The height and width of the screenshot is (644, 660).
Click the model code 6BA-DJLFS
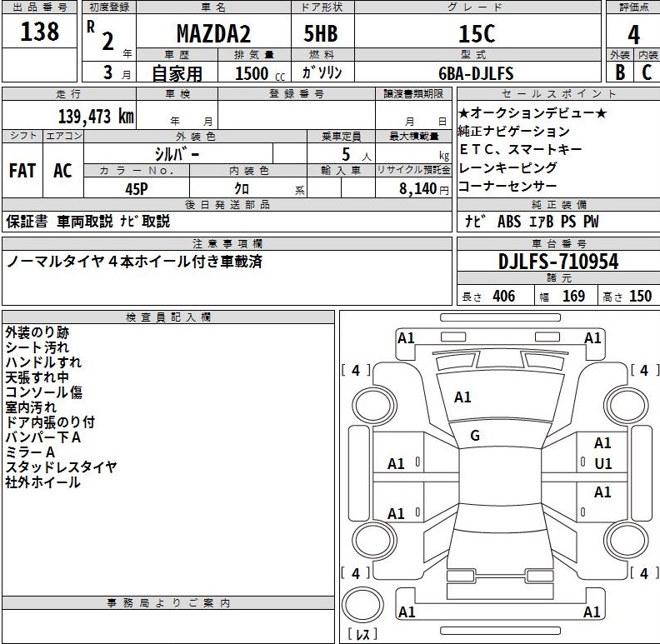point(476,73)
